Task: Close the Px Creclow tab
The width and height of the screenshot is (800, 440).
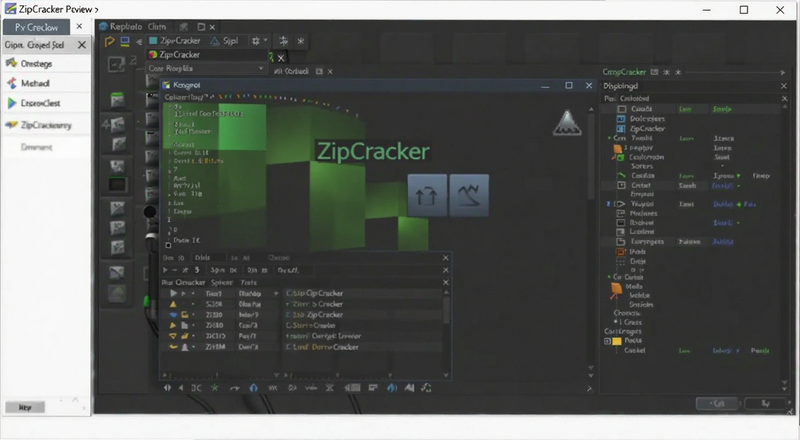Action: tap(79, 26)
